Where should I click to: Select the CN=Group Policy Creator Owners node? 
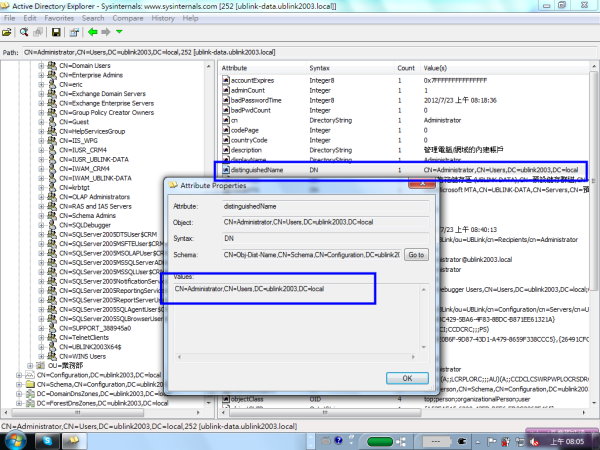point(106,112)
